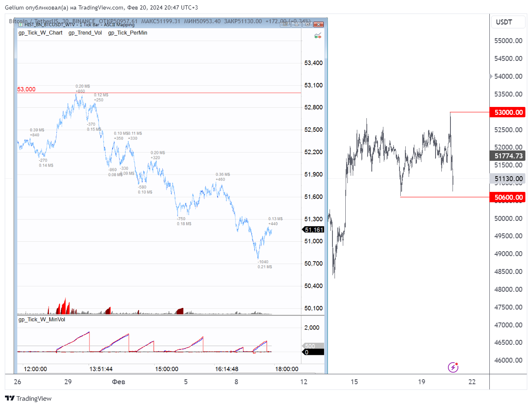Select the gp_Tick_W_Chart study label
The image size is (532, 407).
(x=40, y=33)
